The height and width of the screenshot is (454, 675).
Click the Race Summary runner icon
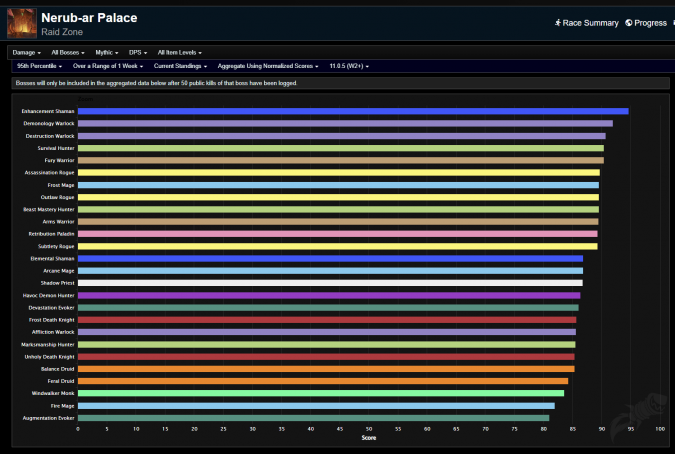pos(558,23)
